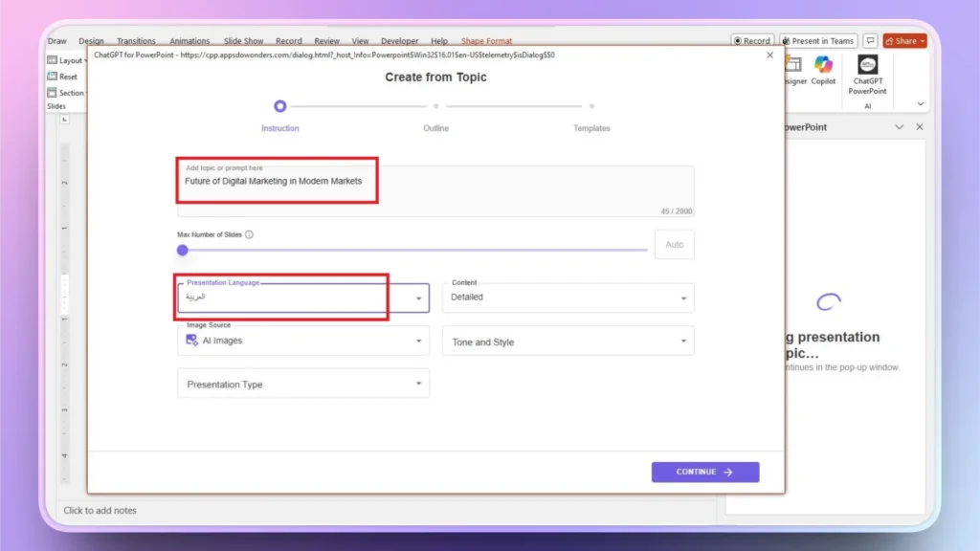Screen dimensions: 980x551
Task: Select the Design ribbon tab
Action: (x=91, y=40)
